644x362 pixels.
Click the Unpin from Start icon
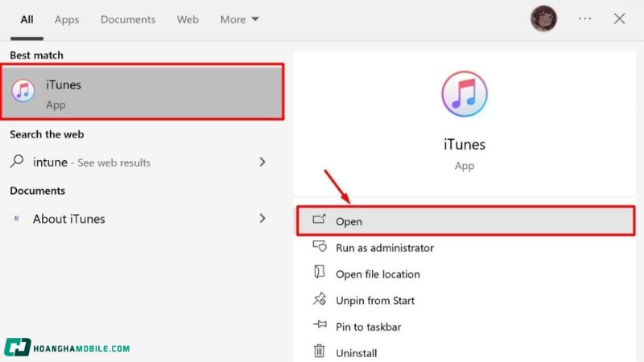pyautogui.click(x=320, y=298)
